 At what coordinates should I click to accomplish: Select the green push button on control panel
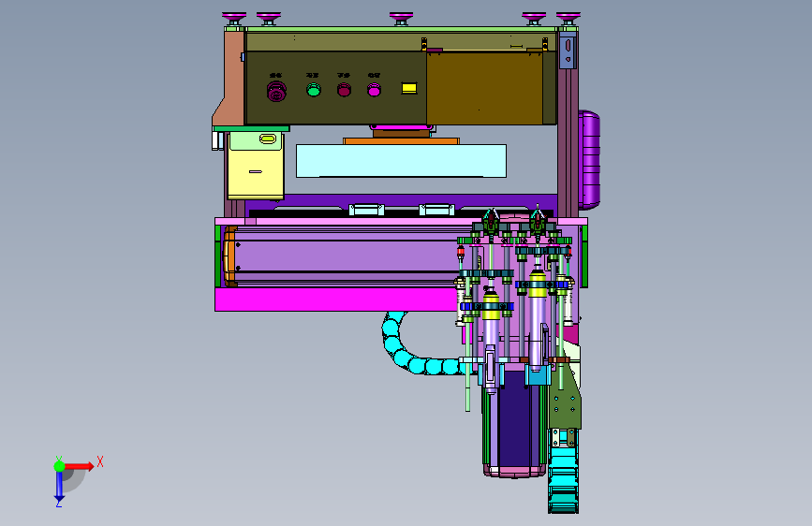[314, 90]
